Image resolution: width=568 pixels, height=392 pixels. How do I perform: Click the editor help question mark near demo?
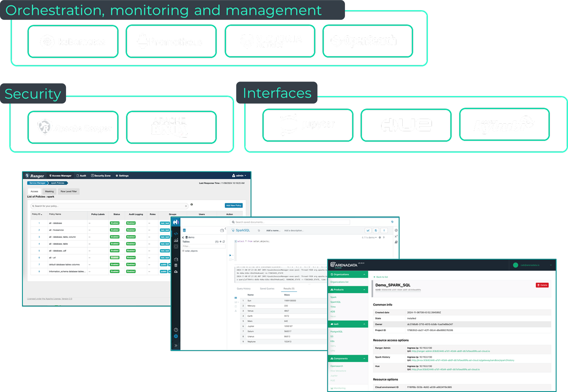[x=384, y=237]
